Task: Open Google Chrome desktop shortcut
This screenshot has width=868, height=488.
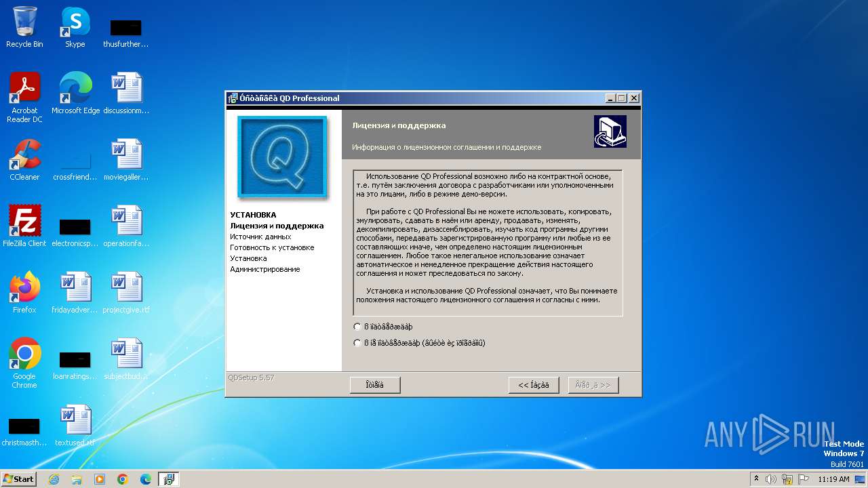Action: point(24,363)
